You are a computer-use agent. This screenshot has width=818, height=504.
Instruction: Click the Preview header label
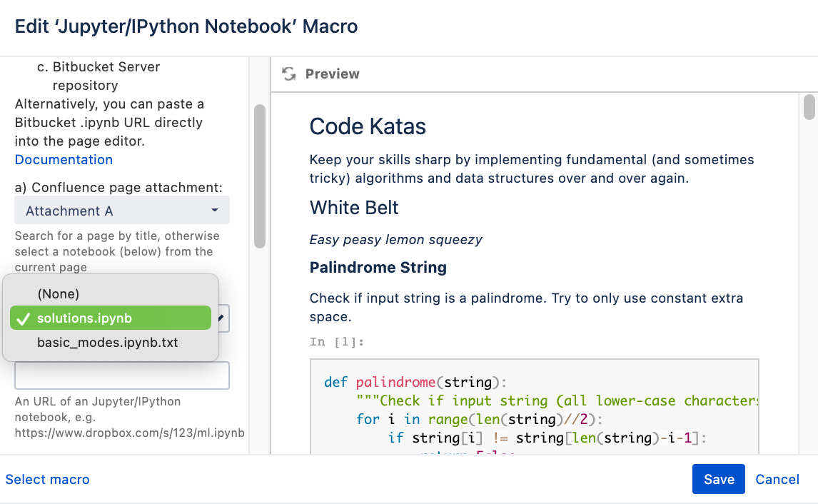tap(332, 74)
